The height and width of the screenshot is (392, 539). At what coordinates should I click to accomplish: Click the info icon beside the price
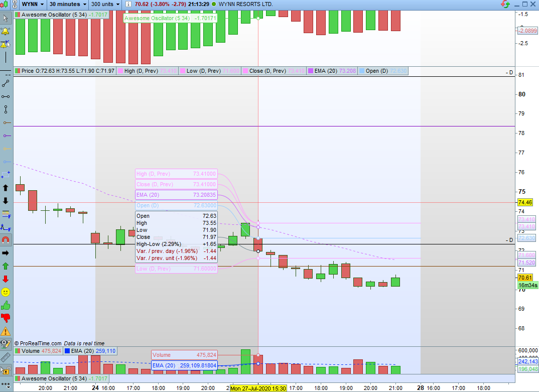coord(128,4)
